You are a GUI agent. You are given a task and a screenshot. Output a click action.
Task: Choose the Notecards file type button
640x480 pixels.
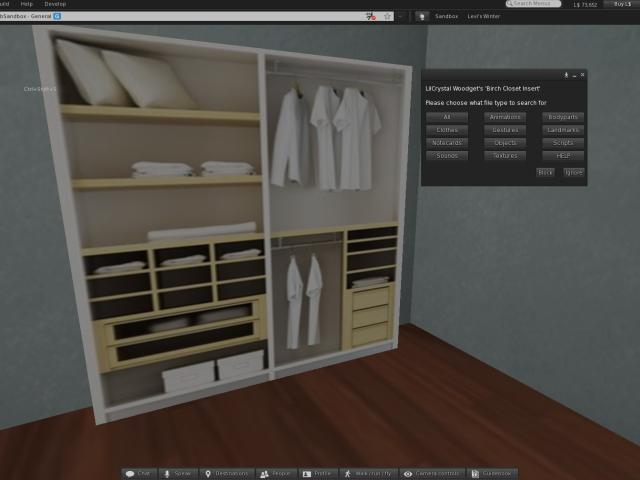point(447,143)
